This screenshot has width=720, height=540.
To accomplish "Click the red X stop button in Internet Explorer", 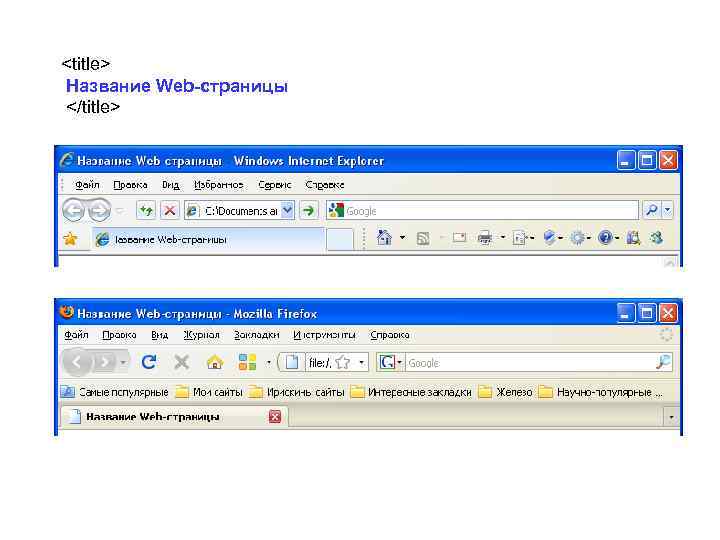I will click(x=169, y=211).
